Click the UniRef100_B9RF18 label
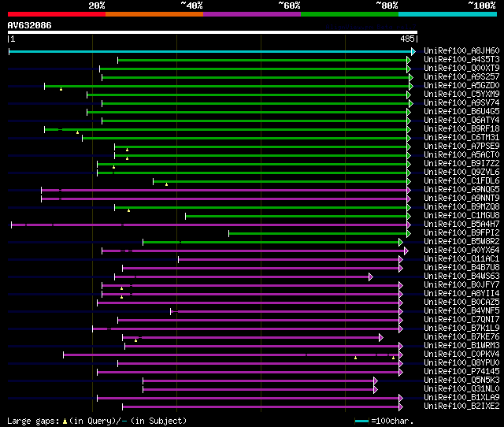The image size is (504, 427). point(461,129)
